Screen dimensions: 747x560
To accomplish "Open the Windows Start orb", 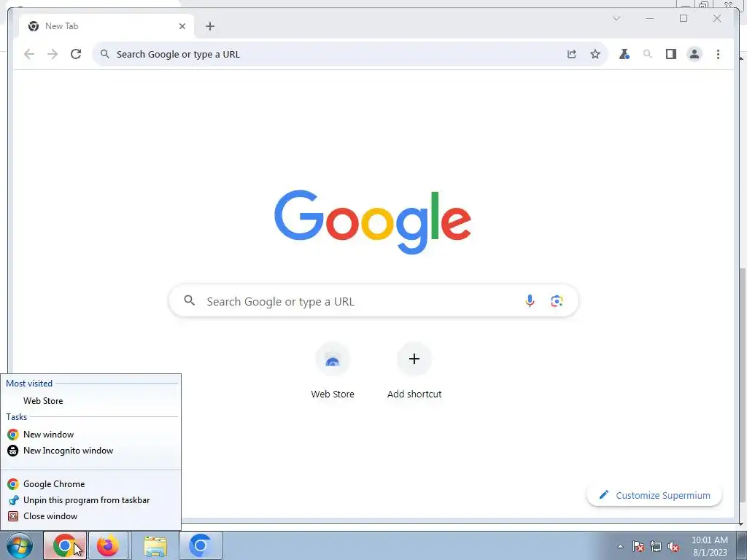I will click(19, 545).
